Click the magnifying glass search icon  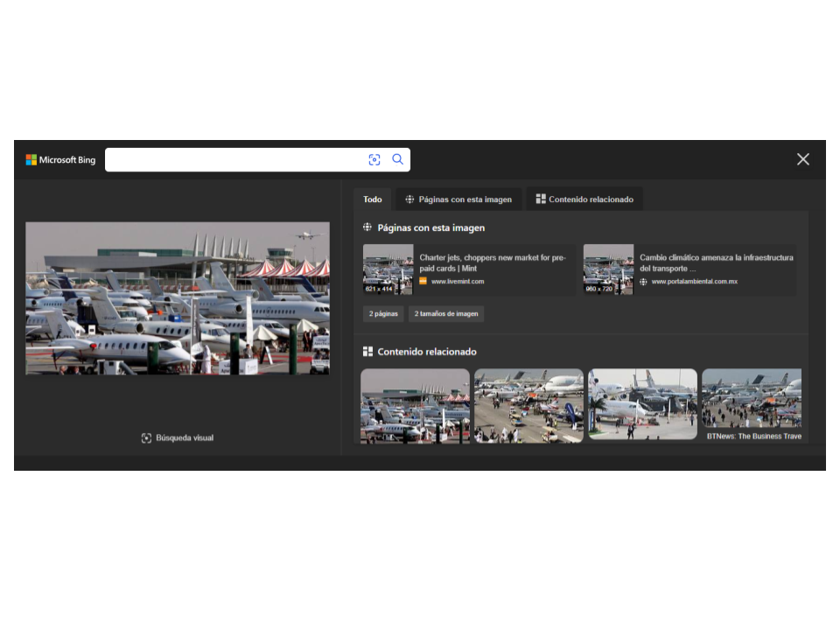(x=397, y=159)
